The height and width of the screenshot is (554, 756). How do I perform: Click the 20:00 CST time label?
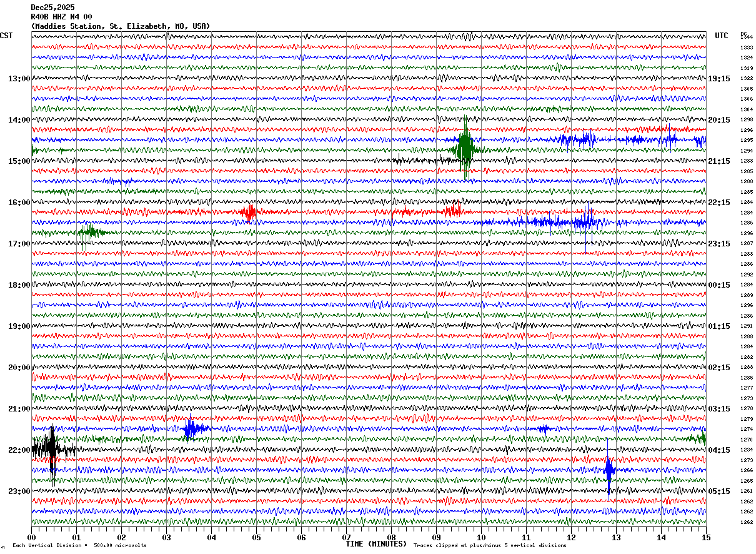[x=19, y=368]
